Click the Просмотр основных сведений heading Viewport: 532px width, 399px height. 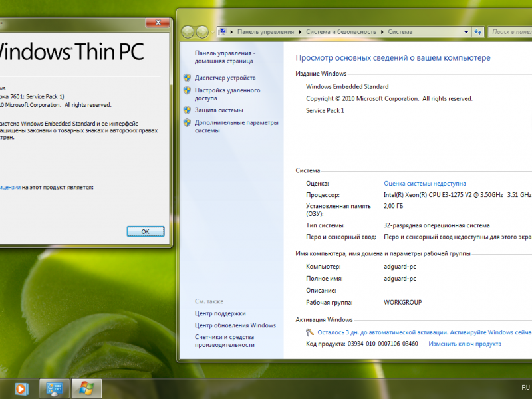[x=393, y=58]
